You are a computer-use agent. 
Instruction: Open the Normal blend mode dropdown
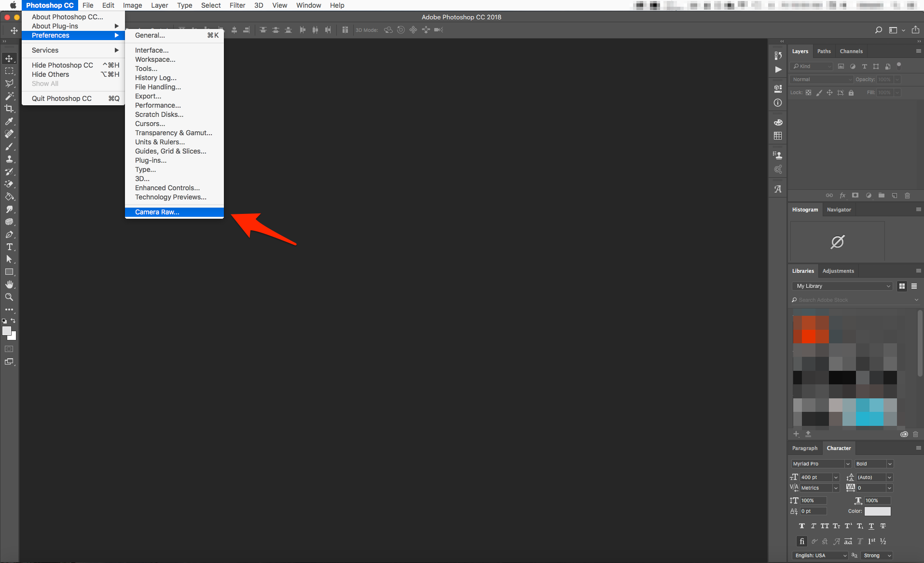[x=822, y=80]
